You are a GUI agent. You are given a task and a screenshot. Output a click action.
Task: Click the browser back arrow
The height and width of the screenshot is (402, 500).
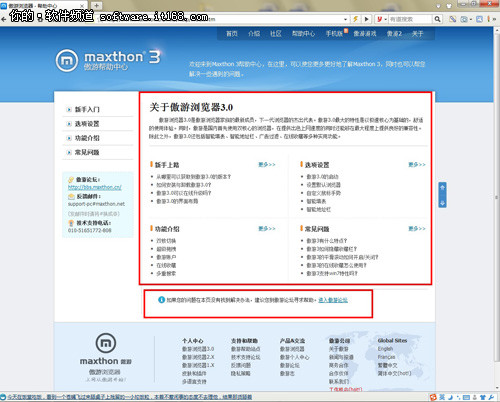tap(4, 19)
